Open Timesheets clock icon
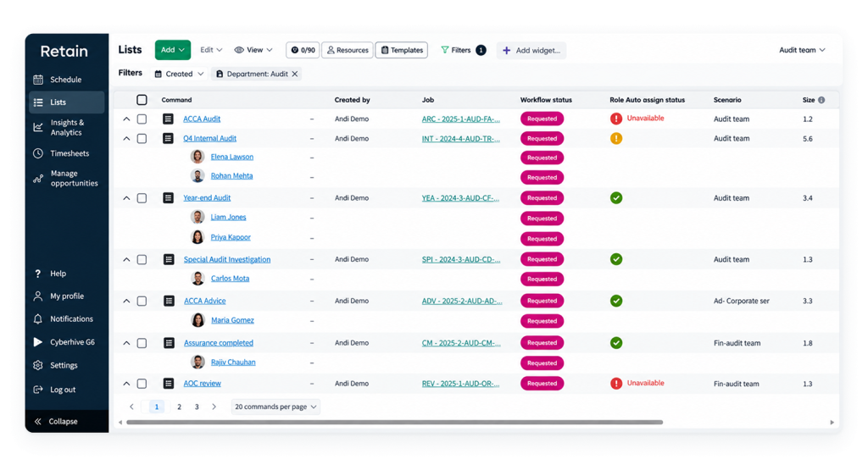868x476 pixels. click(x=37, y=153)
